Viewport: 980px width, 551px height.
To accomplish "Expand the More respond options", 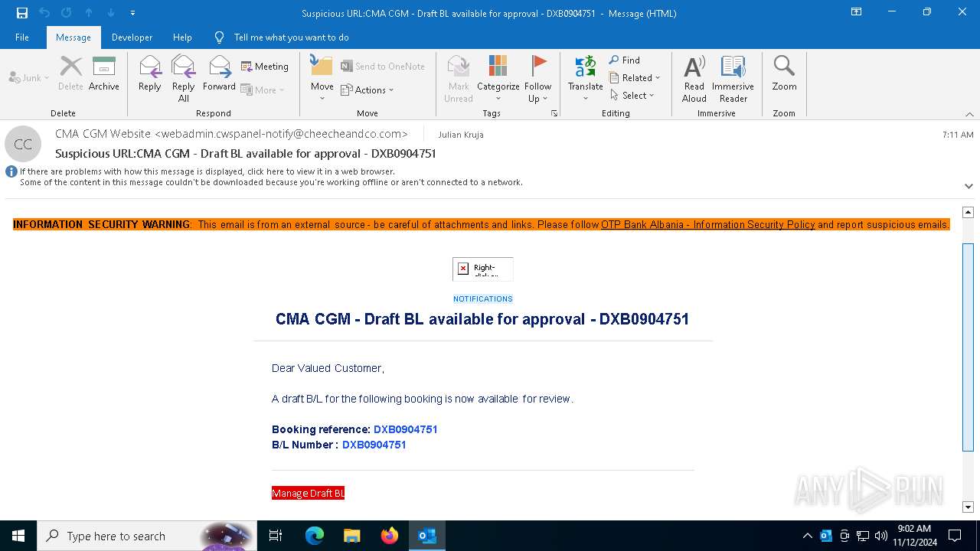I will click(x=263, y=90).
